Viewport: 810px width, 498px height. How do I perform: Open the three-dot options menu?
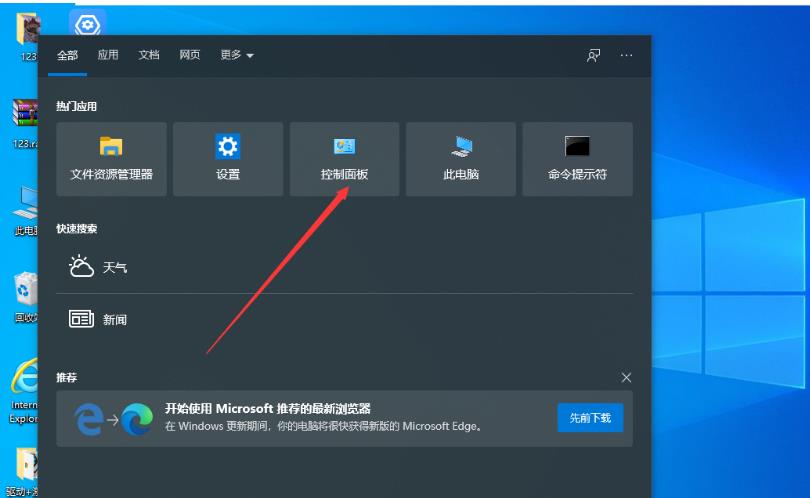626,55
